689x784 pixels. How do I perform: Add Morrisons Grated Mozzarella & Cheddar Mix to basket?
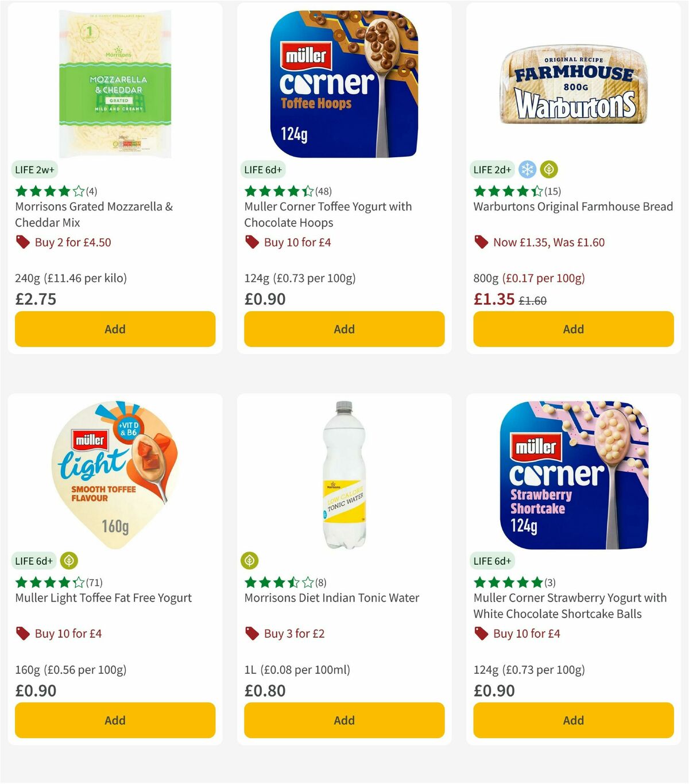click(114, 329)
